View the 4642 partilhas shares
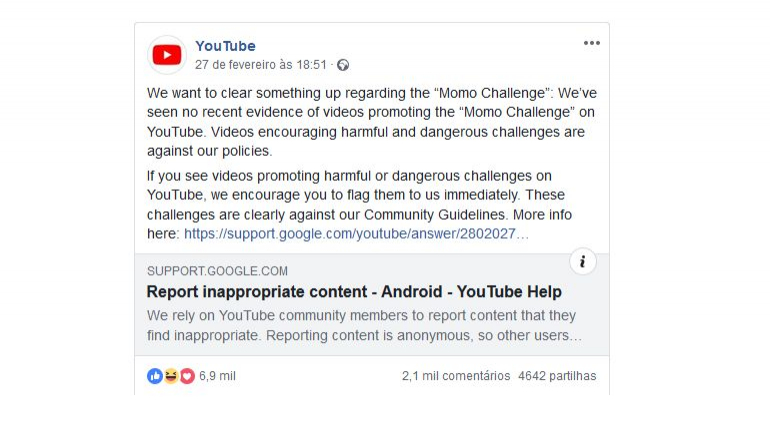Screen dimensions: 770x433 point(557,376)
